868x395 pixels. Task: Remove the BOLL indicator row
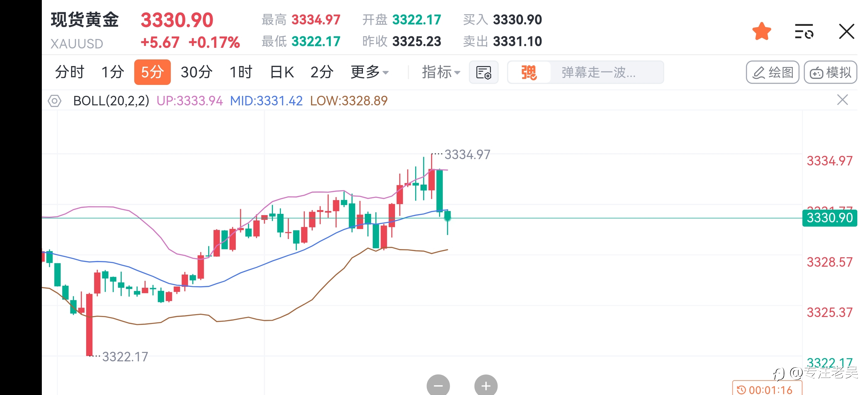(843, 100)
